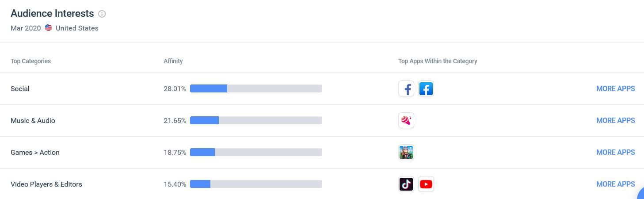Select the Video Players & Editors label
Image resolution: width=644 pixels, height=199 pixels.
[x=46, y=184]
